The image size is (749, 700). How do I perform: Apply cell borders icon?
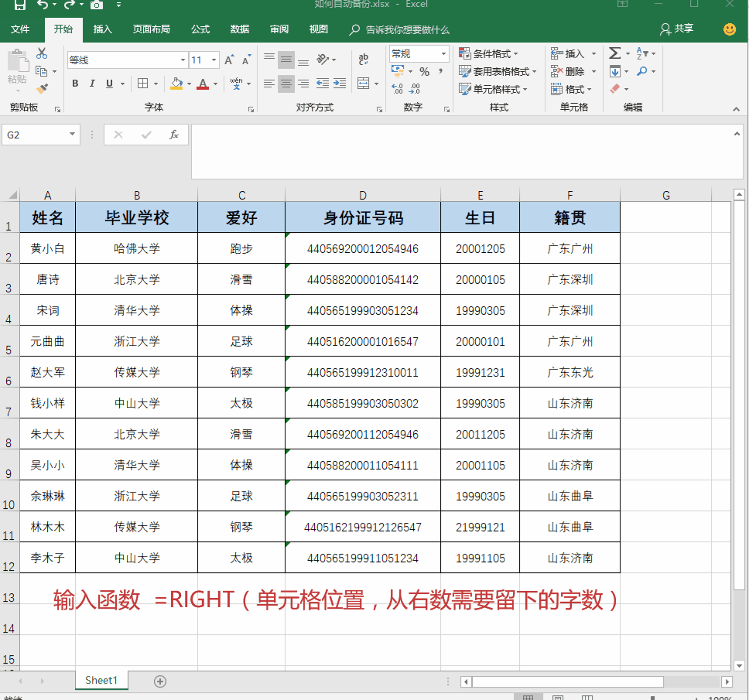(x=142, y=84)
